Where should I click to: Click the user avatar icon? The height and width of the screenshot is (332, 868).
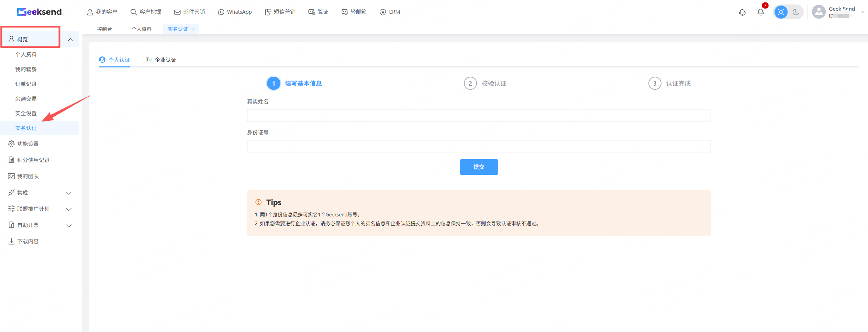819,12
